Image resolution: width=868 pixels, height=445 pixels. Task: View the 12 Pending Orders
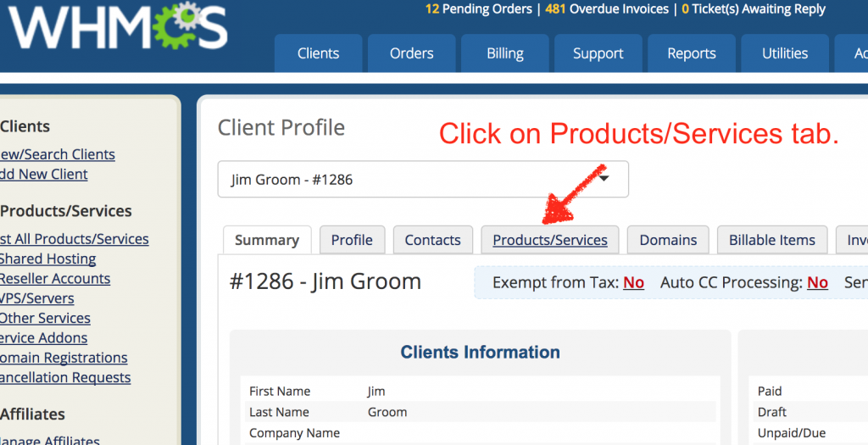pyautogui.click(x=478, y=8)
